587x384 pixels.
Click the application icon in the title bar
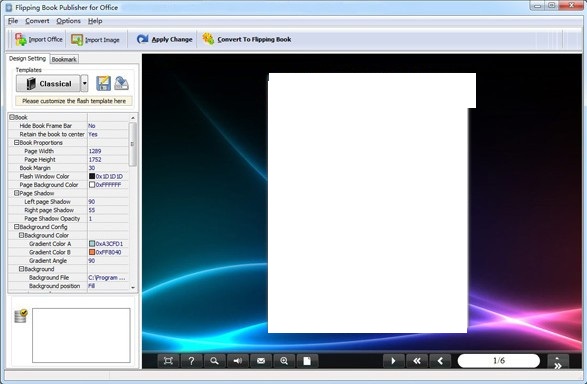(9, 7)
